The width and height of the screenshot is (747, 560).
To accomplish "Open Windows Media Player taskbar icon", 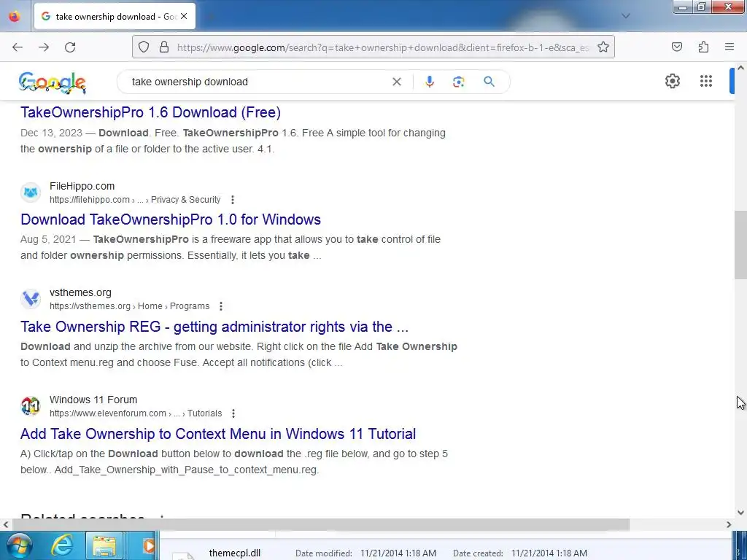I will [x=148, y=545].
